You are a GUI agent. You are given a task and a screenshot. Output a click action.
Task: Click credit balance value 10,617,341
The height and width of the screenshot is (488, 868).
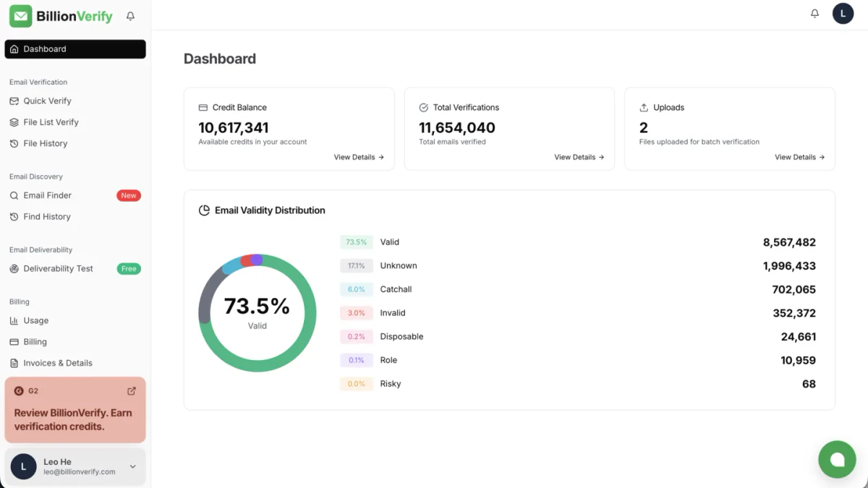[x=234, y=128]
